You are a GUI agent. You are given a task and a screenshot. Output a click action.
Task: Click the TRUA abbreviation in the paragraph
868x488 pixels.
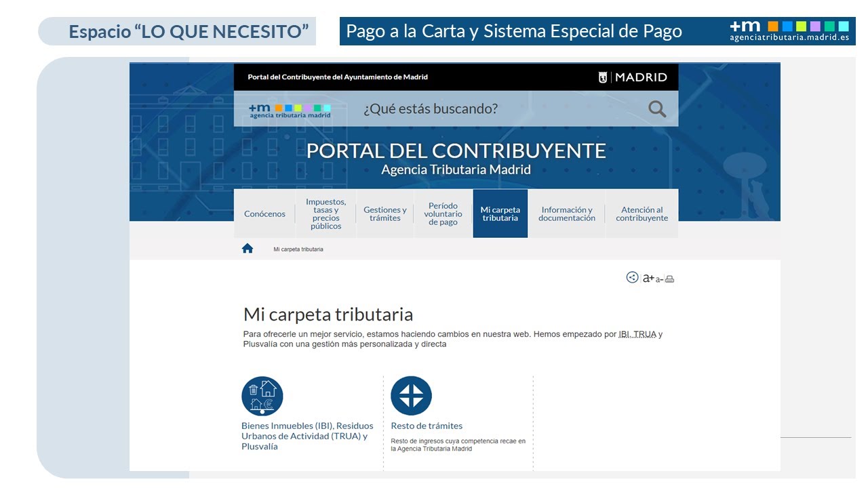point(645,334)
